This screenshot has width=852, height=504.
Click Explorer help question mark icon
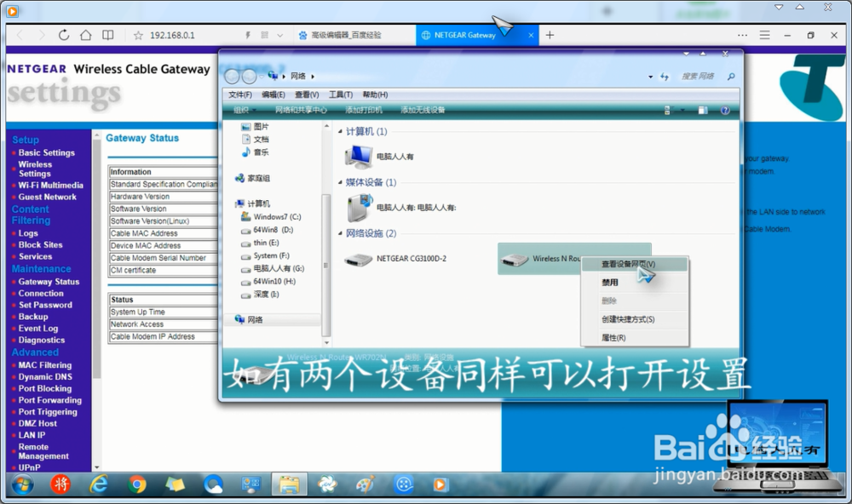pos(725,111)
